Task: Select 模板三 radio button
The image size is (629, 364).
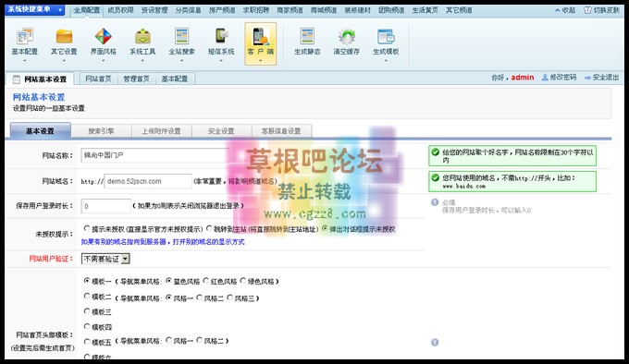Action: click(87, 310)
